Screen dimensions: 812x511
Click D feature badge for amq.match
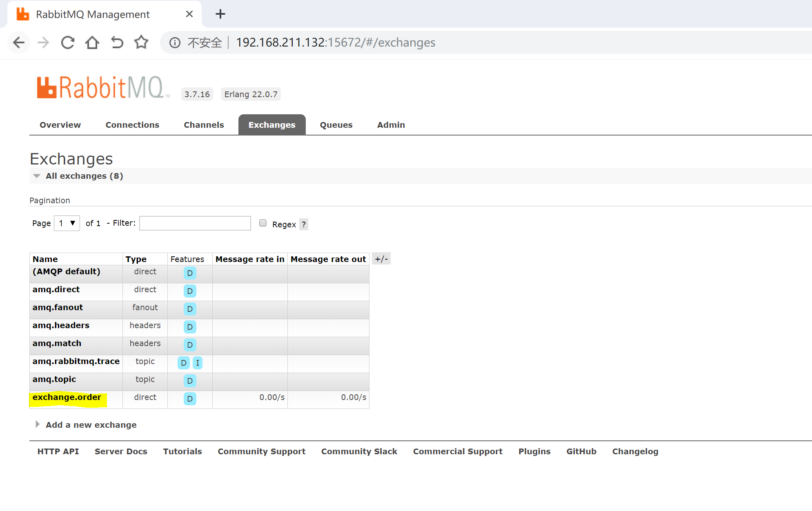[190, 345]
